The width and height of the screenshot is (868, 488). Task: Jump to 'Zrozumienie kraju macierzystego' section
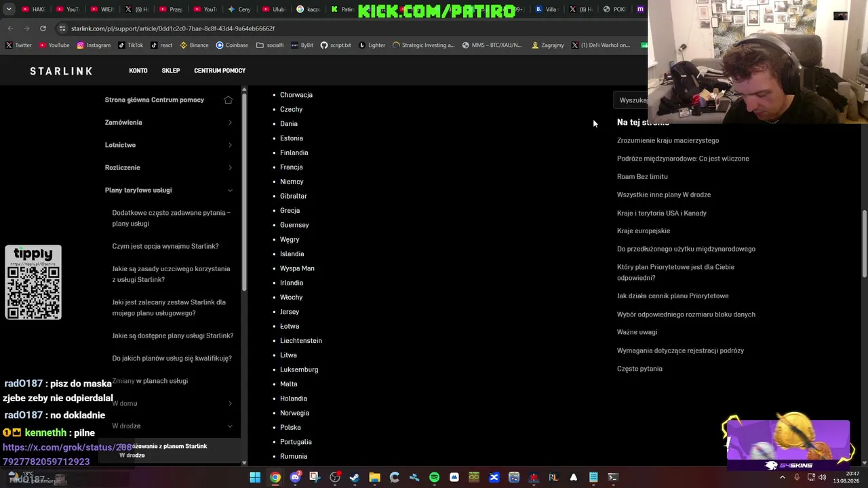(668, 140)
